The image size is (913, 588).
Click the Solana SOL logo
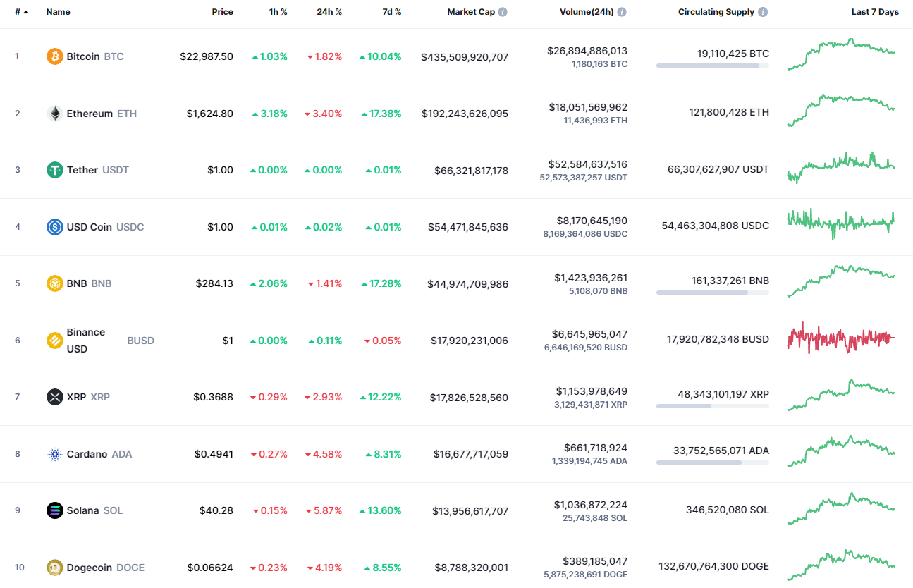pos(54,510)
